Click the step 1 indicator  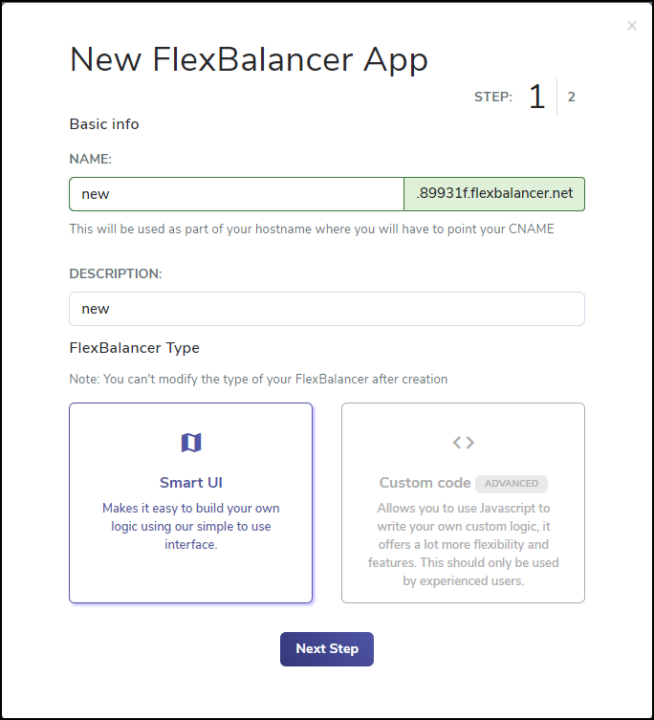tap(537, 96)
